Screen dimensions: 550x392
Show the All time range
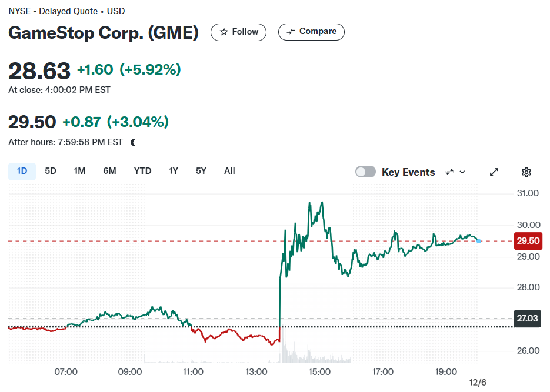[229, 171]
